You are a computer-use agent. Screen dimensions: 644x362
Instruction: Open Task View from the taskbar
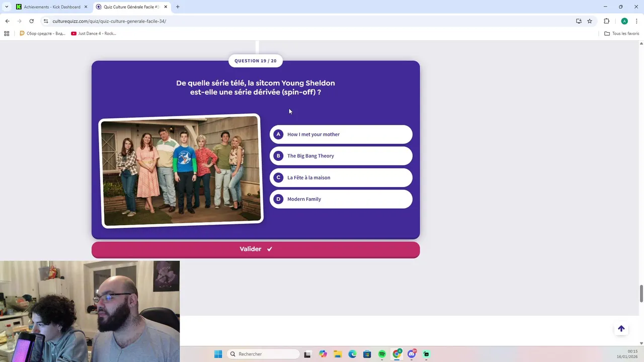(307, 354)
